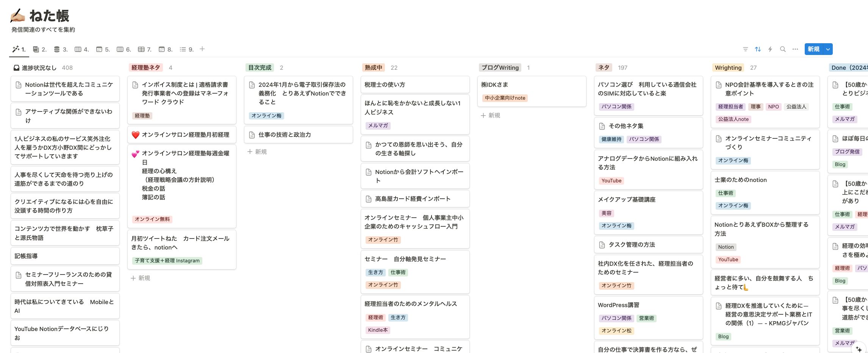Image resolution: width=868 pixels, height=353 pixels.
Task: Open the 記帳指導 card
Action: click(65, 256)
